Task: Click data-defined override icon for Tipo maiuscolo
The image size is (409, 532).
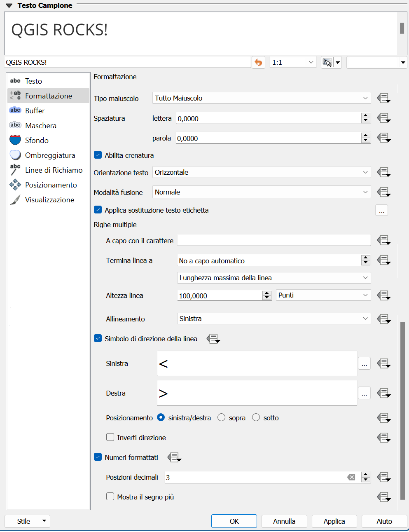Action: (383, 98)
